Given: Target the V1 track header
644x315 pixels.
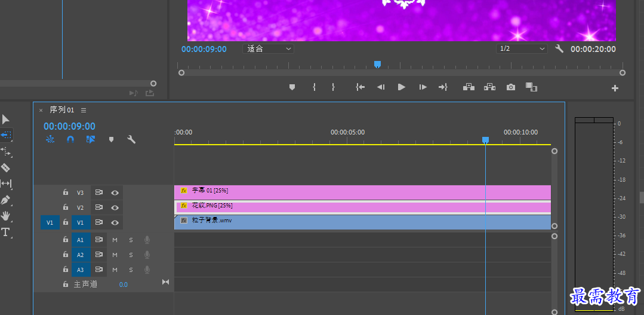Looking at the screenshot, I should [81, 222].
